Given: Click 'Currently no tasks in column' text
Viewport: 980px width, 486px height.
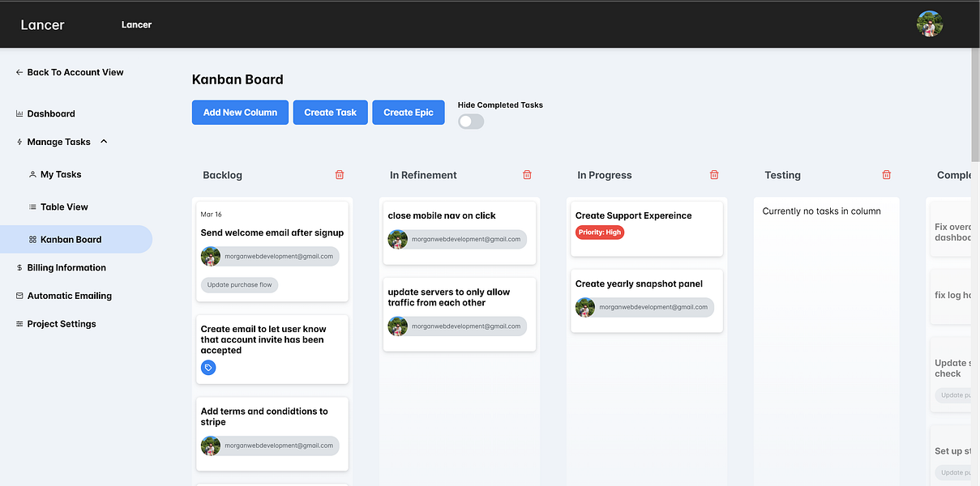Looking at the screenshot, I should tap(822, 211).
